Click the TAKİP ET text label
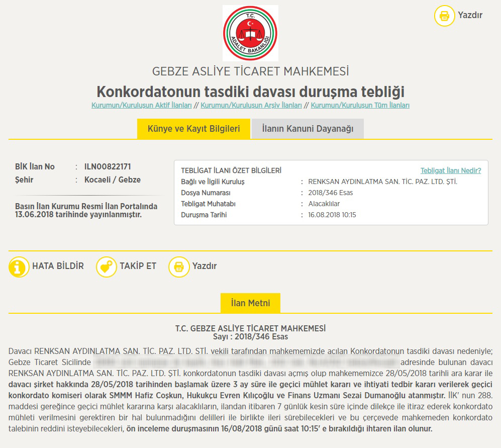This screenshot has height=448, width=501. 138,266
